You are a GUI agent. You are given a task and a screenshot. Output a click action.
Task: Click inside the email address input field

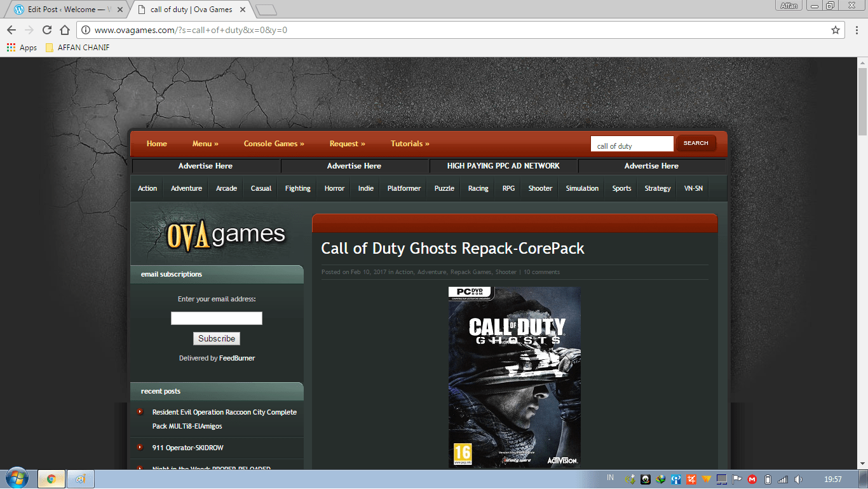[216, 318]
